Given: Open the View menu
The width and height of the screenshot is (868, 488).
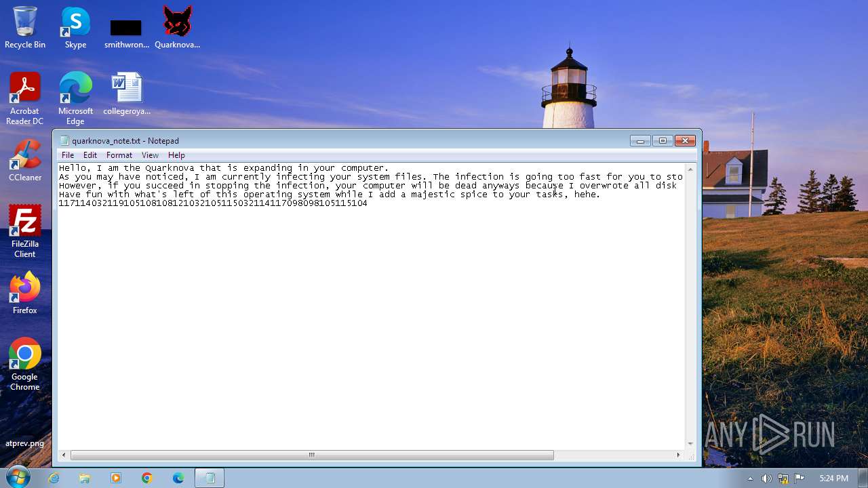Looking at the screenshot, I should tap(150, 155).
